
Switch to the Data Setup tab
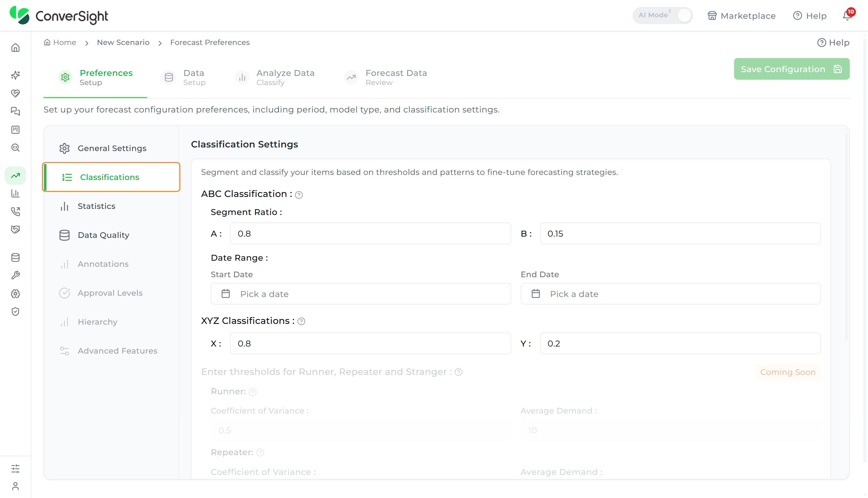[184, 78]
